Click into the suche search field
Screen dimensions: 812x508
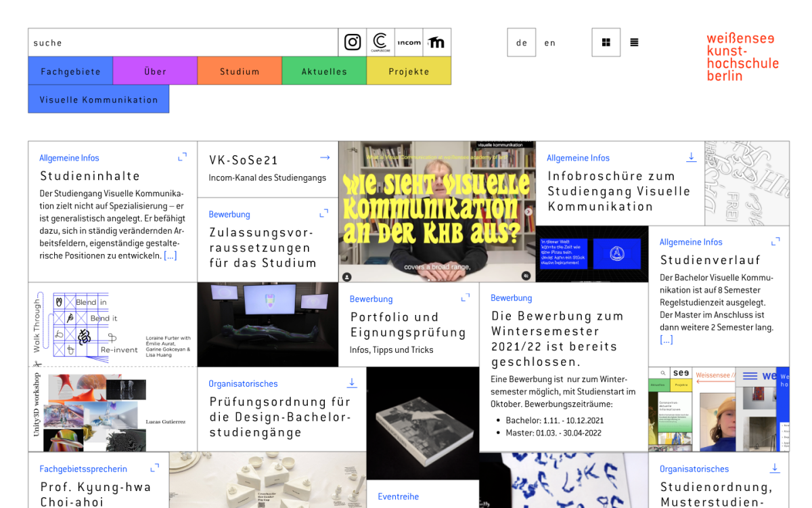(x=183, y=43)
